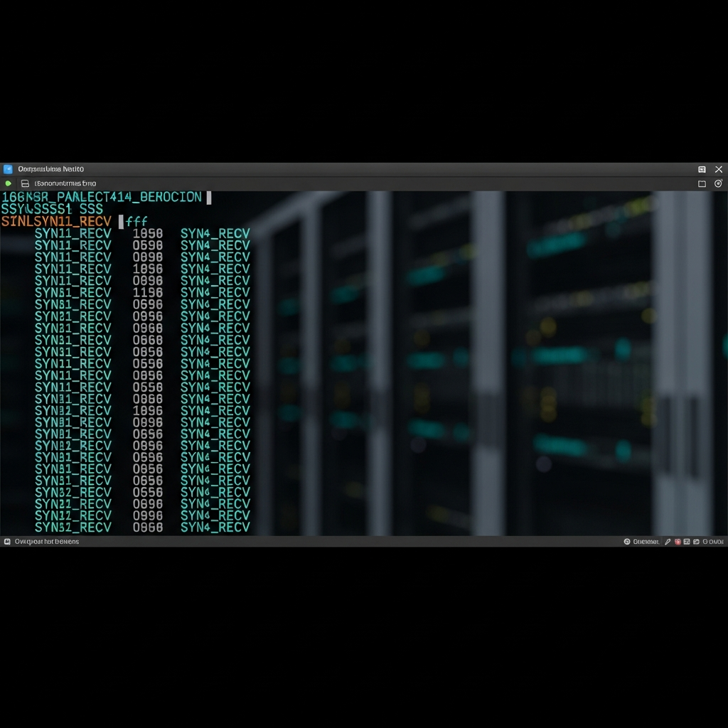The image size is (728, 728).
Task: Click the square panel icon below the title bar buttons
Action: [x=702, y=184]
